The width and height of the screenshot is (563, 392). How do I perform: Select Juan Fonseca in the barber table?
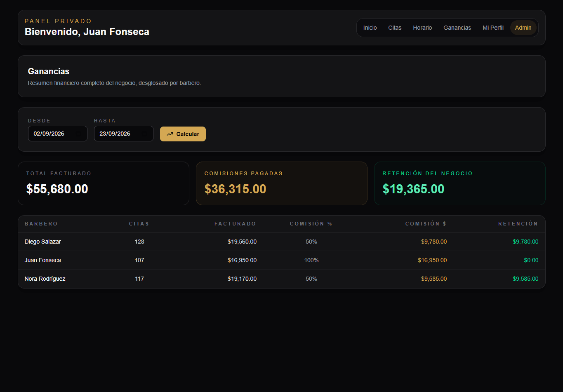coord(43,260)
